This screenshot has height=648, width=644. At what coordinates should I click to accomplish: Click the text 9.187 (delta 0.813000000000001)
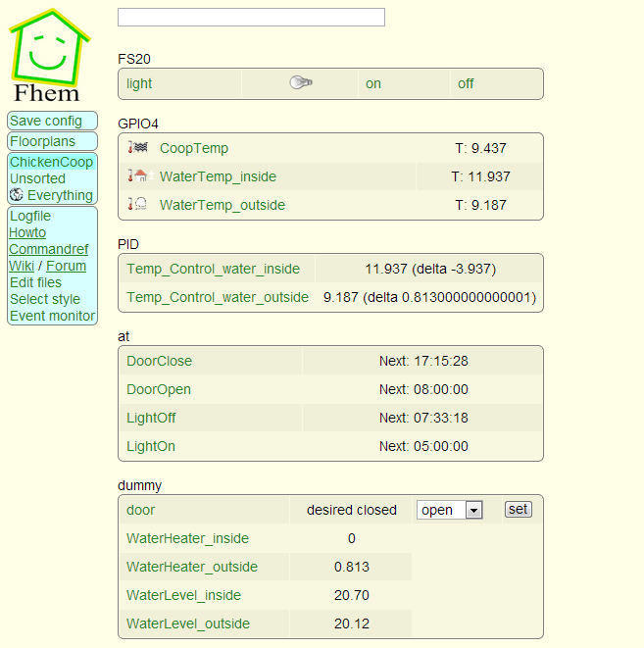tap(429, 297)
